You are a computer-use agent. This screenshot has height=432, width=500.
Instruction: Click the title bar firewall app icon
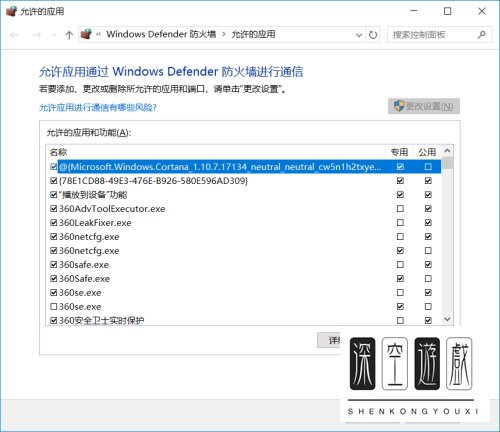[11, 11]
